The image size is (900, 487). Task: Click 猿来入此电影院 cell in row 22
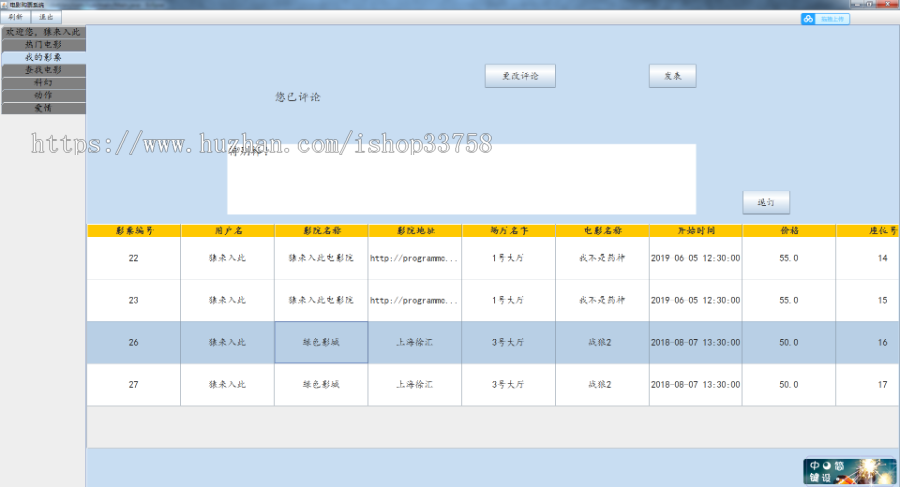(x=321, y=258)
